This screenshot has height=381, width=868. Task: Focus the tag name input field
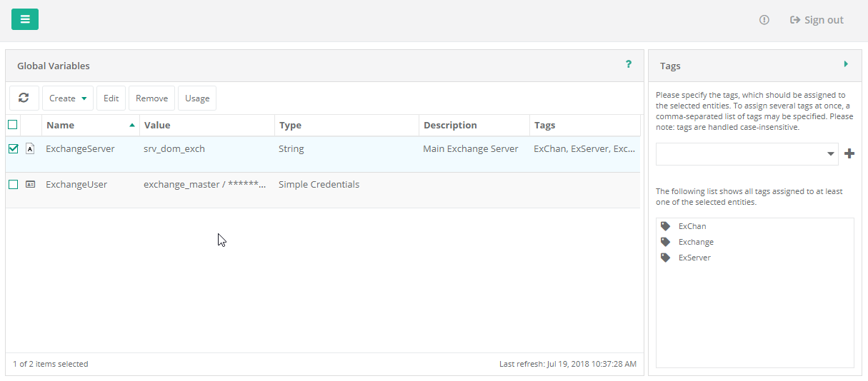[x=740, y=154]
